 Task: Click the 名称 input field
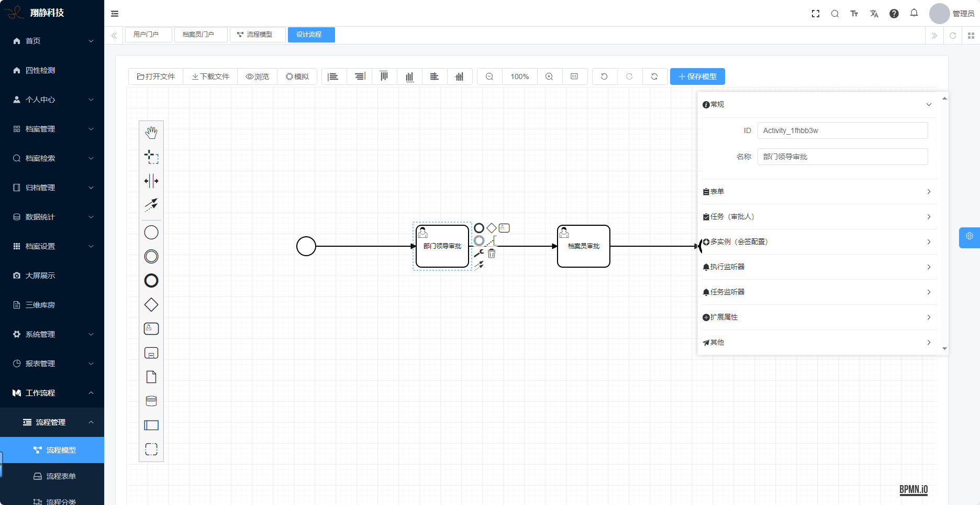coord(842,157)
